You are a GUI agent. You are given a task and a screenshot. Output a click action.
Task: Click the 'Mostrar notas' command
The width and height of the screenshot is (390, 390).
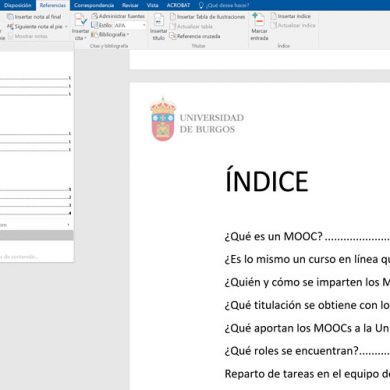coord(28,36)
